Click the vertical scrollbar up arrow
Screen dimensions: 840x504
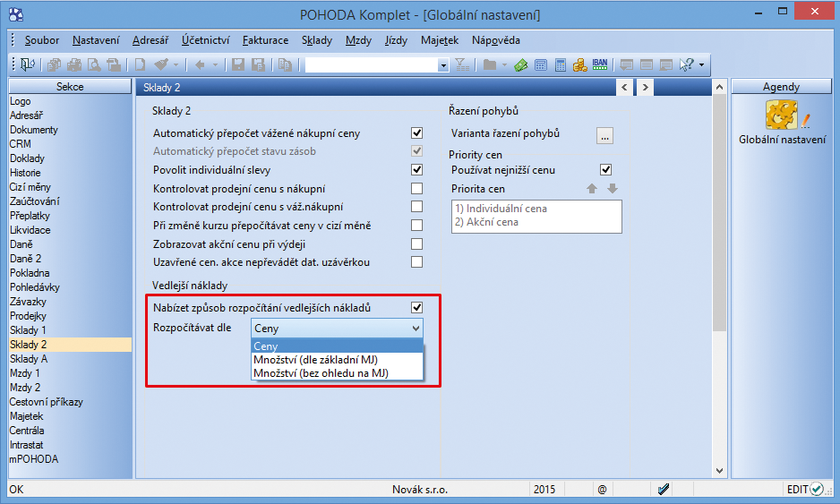pos(719,87)
